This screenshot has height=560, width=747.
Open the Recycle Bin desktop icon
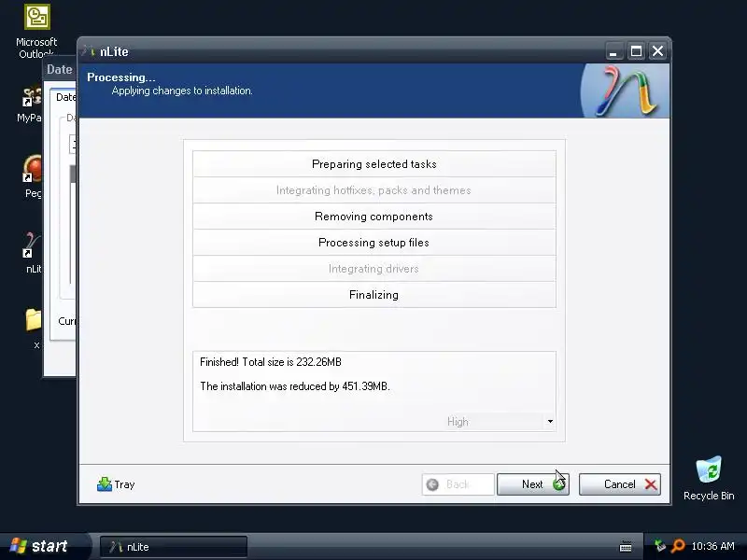click(709, 478)
